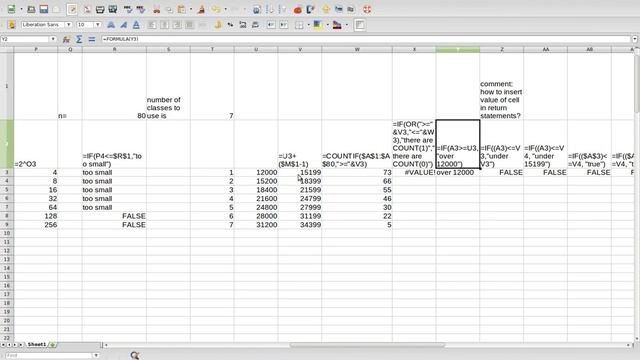Expand the font color palette arrow
The height and width of the screenshot is (360, 640).
point(347,25)
